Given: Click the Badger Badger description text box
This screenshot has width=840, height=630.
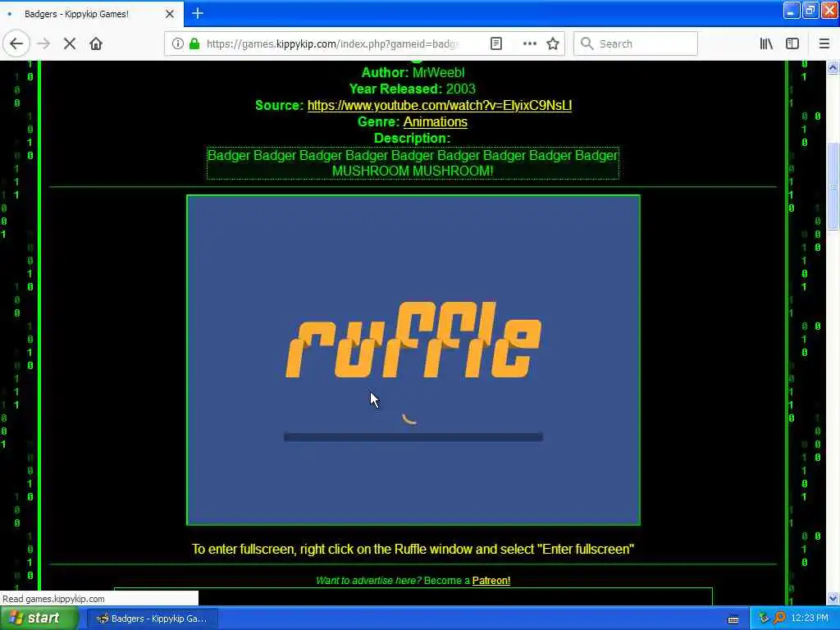Looking at the screenshot, I should 413,163.
